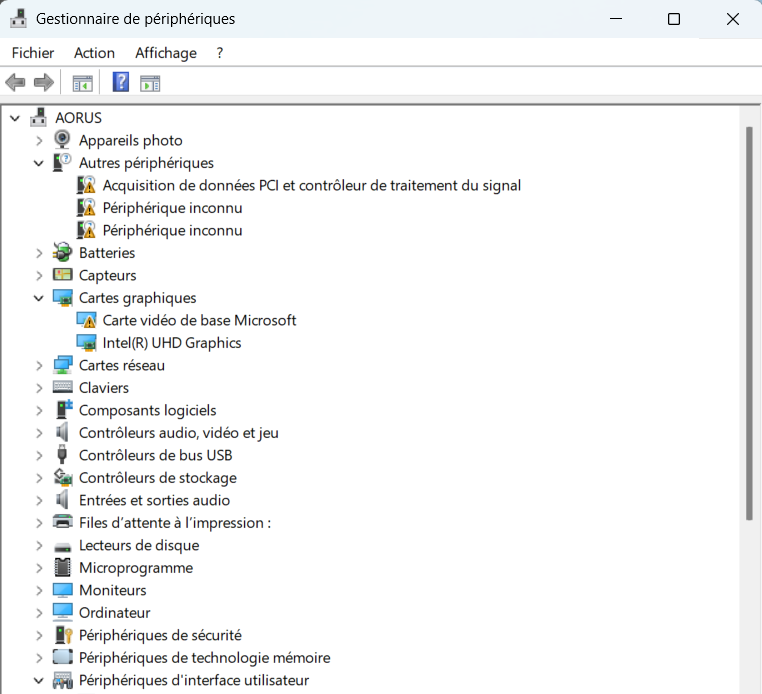Click the show/hide console tree toolbar icon

[82, 82]
